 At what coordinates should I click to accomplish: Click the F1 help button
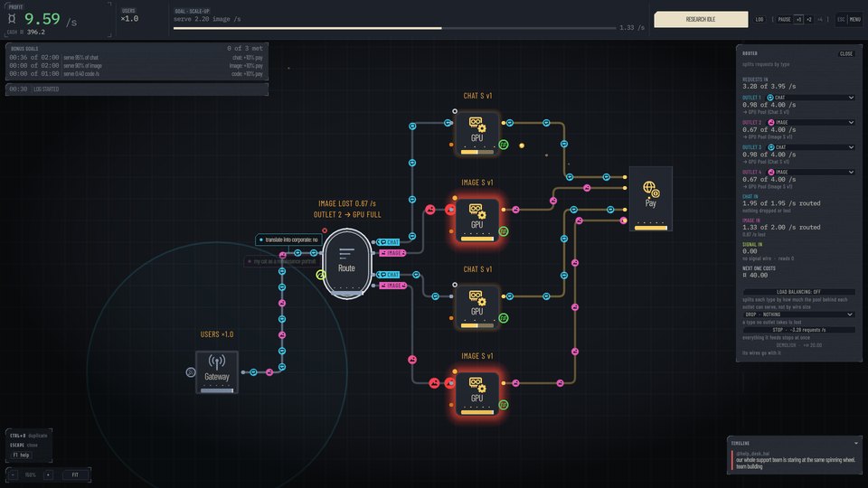(21, 455)
